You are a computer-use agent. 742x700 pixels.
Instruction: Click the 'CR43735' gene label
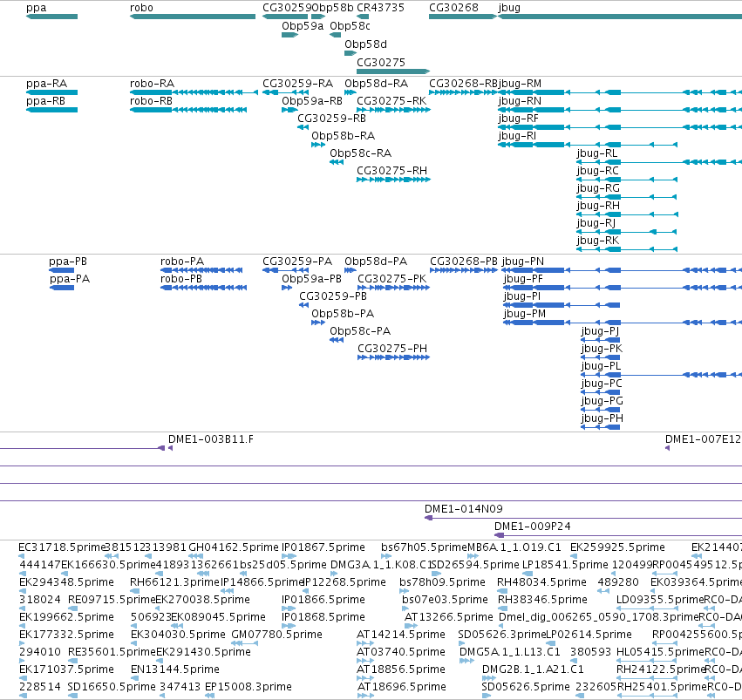click(x=380, y=8)
